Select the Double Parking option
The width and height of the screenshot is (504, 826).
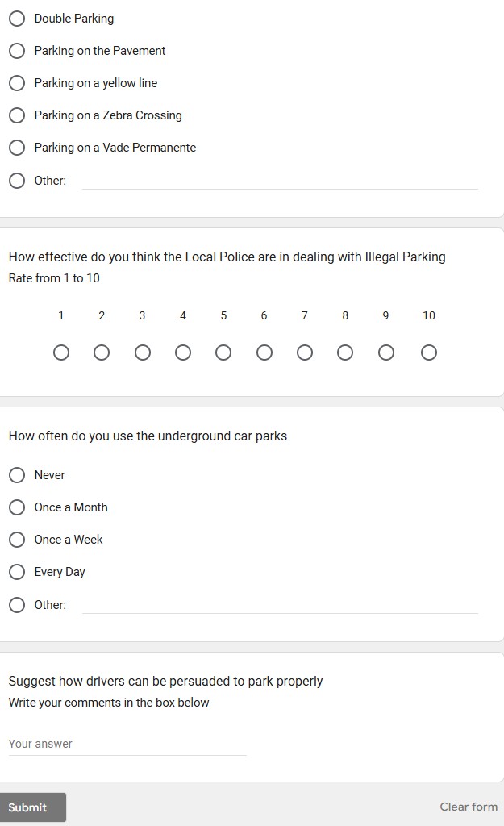pyautogui.click(x=17, y=19)
